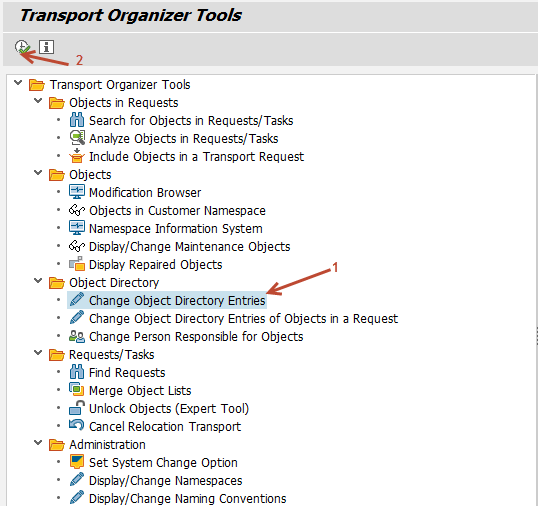Click the Objects in Requests folder icon
The height and width of the screenshot is (506, 538).
coord(57,103)
